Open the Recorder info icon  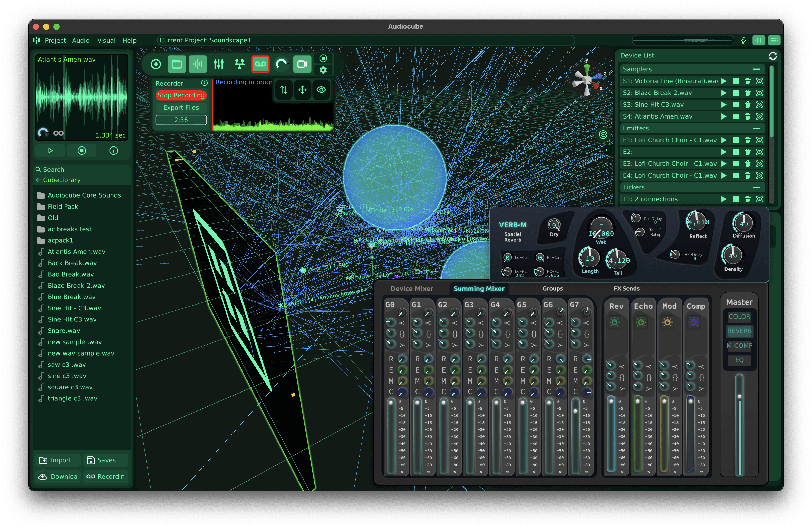204,83
